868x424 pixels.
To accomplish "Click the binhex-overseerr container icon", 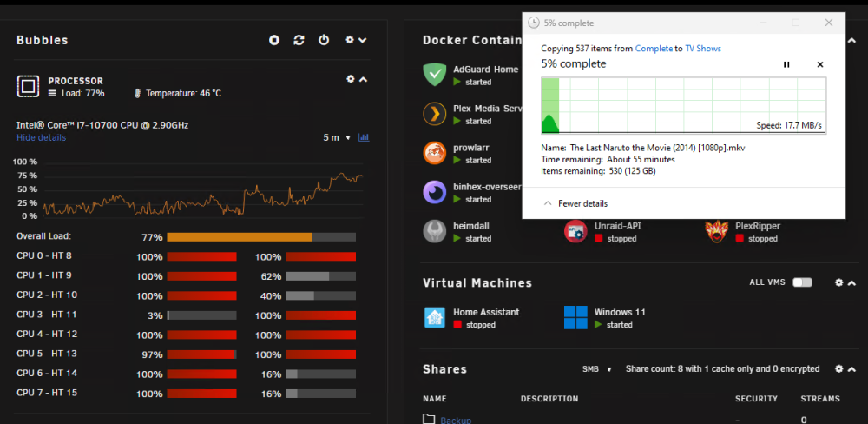I will click(x=435, y=192).
